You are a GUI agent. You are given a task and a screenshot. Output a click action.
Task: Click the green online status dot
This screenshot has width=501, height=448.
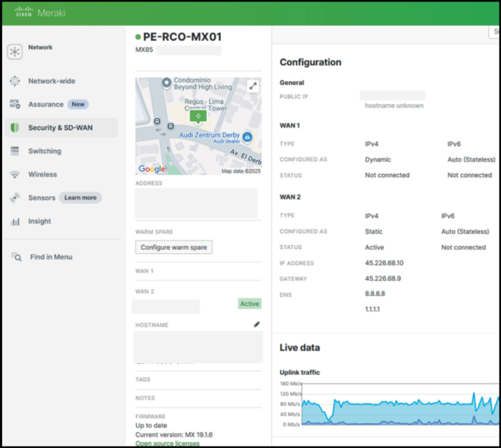pos(138,37)
